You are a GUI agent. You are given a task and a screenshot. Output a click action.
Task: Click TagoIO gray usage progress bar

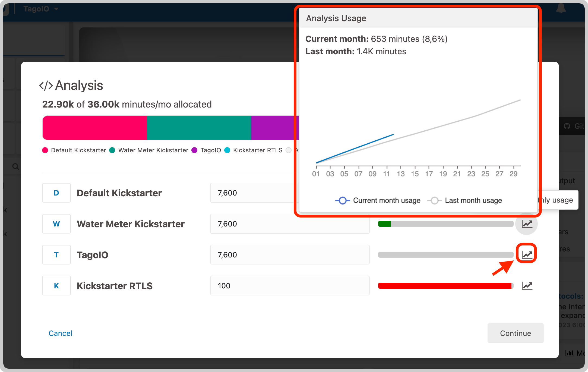coord(445,255)
